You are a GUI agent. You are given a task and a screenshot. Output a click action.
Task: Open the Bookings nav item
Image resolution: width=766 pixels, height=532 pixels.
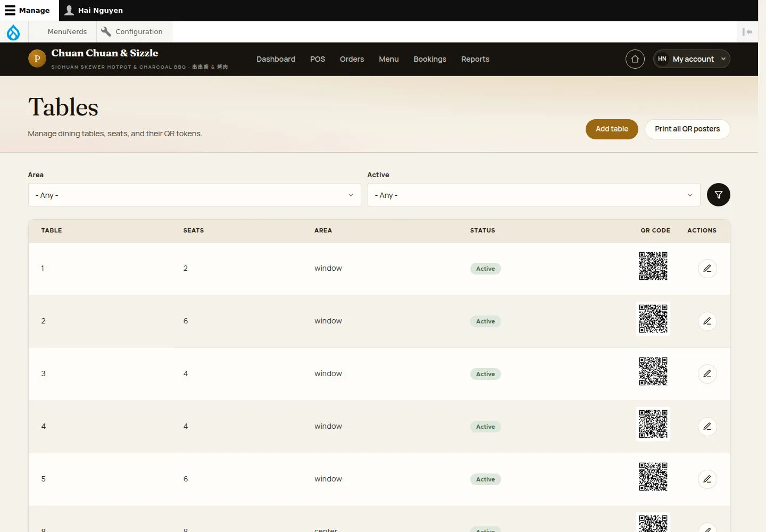click(x=430, y=59)
